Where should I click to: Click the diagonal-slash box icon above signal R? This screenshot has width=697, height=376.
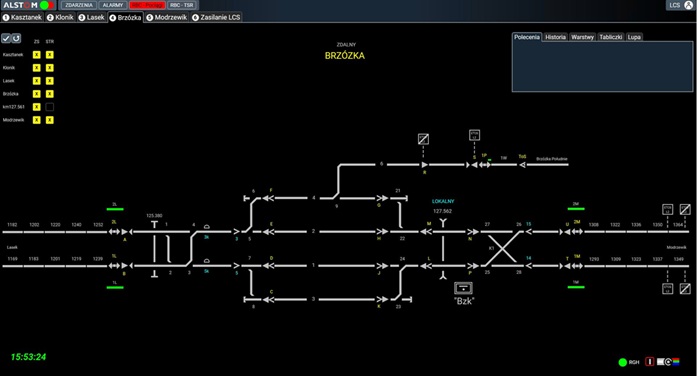click(423, 139)
